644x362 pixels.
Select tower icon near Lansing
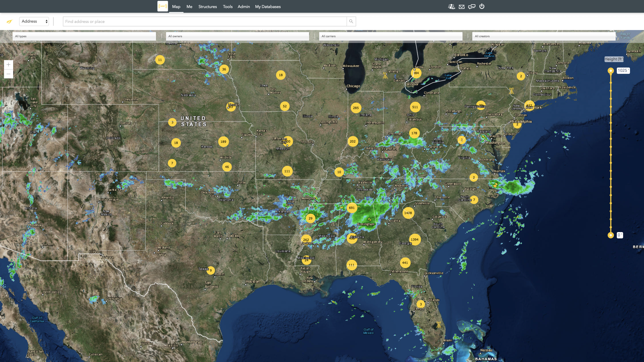(385, 75)
